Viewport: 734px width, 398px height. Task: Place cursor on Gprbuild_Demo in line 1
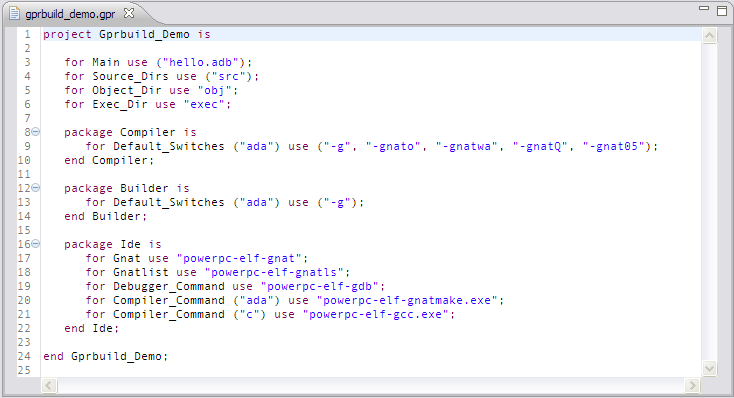(x=144, y=35)
